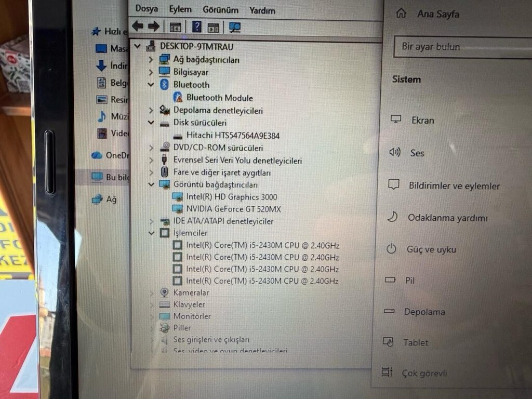The width and height of the screenshot is (532, 399).
Task: Open Ekran settings page
Action: (423, 121)
